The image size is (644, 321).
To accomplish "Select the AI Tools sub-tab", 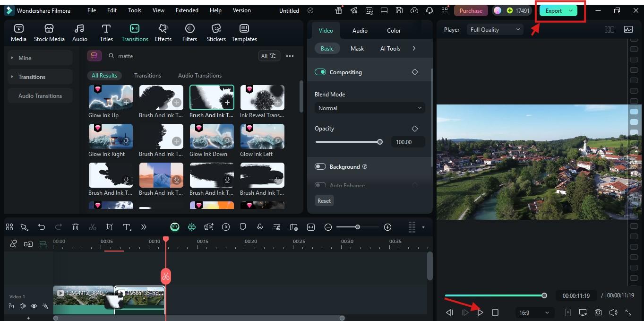I will click(x=390, y=48).
